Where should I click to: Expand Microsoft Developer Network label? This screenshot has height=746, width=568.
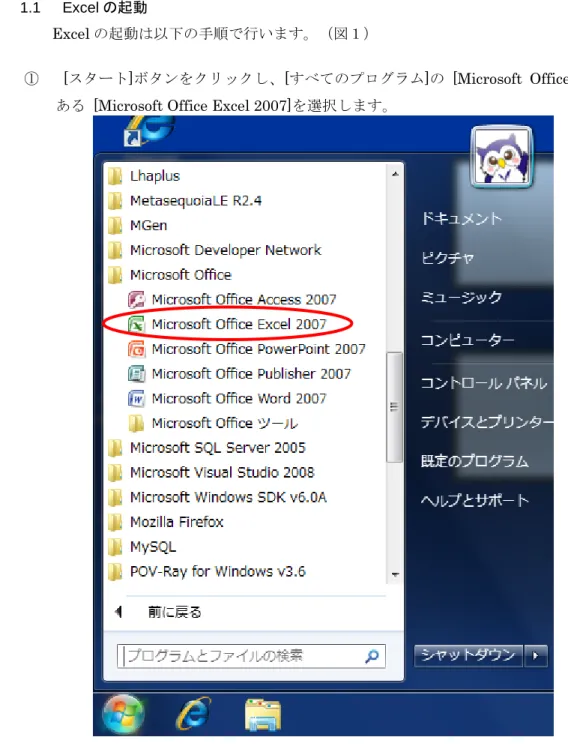pos(226,250)
